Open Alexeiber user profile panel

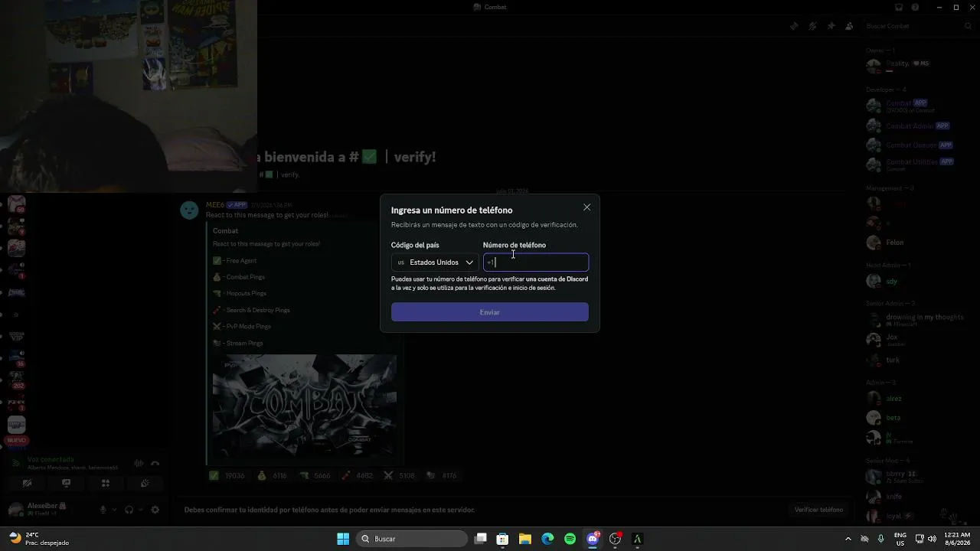[47, 510]
